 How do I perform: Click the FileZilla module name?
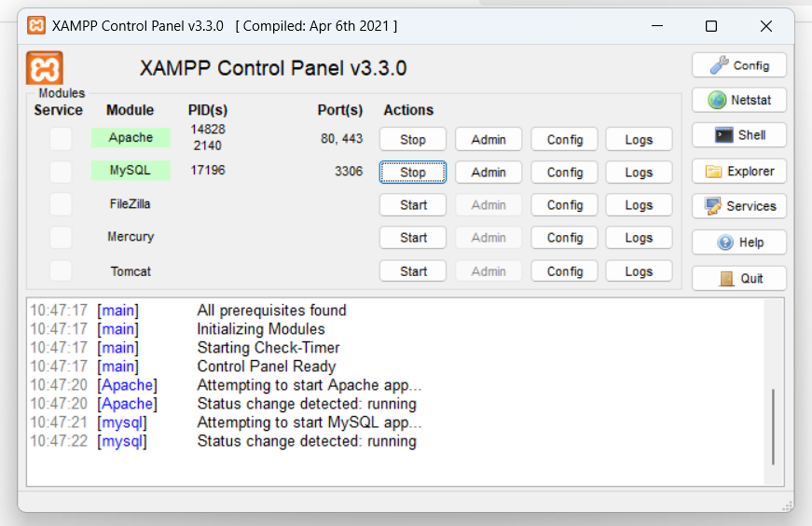click(x=130, y=203)
